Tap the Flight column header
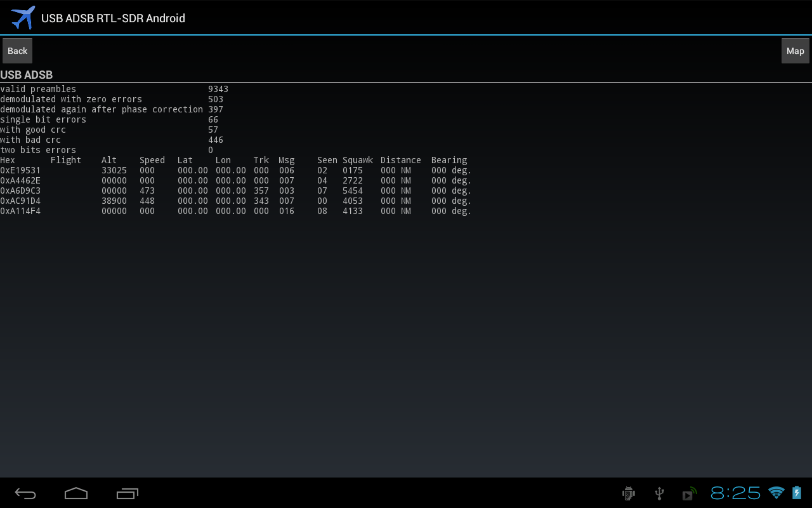 coord(66,160)
